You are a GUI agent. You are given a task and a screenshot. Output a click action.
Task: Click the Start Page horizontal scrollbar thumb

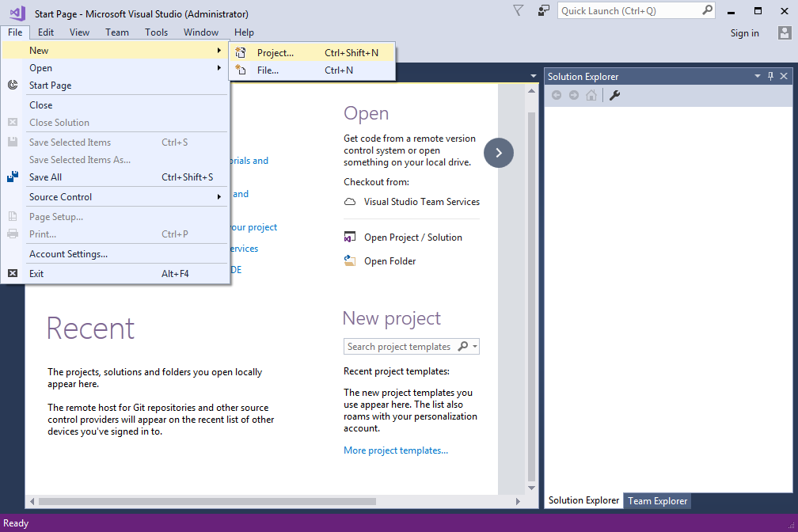(x=207, y=501)
